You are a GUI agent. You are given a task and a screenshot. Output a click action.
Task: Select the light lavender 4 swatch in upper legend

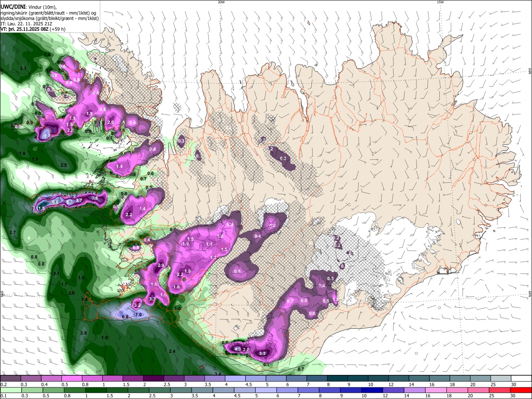coord(235,379)
